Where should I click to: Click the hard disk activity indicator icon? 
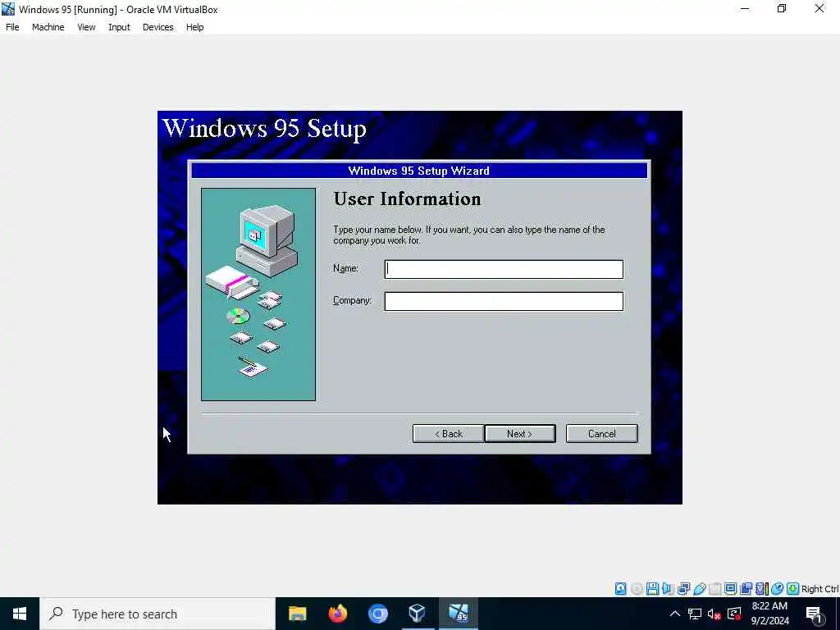click(620, 589)
